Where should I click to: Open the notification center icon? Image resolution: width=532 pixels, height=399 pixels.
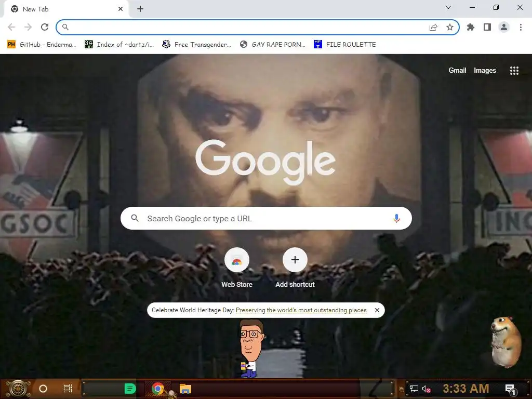510,389
